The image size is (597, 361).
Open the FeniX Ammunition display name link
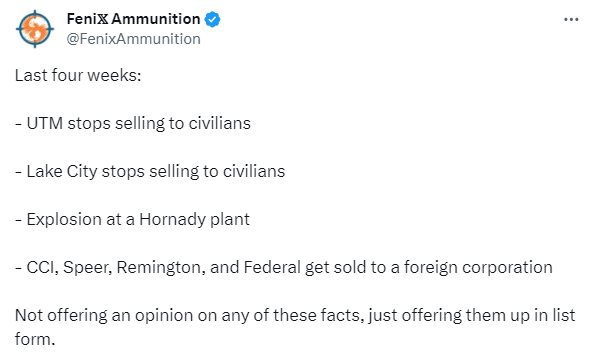pyautogui.click(x=133, y=19)
